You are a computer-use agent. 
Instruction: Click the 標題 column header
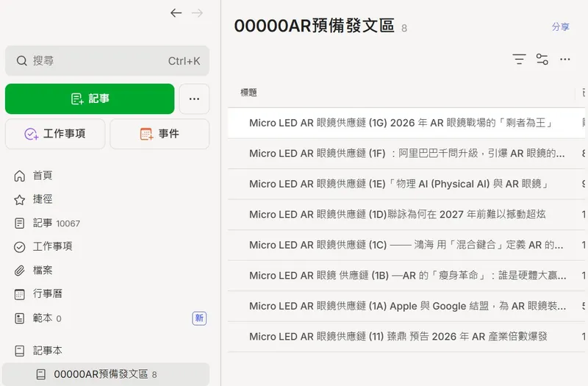coord(248,93)
